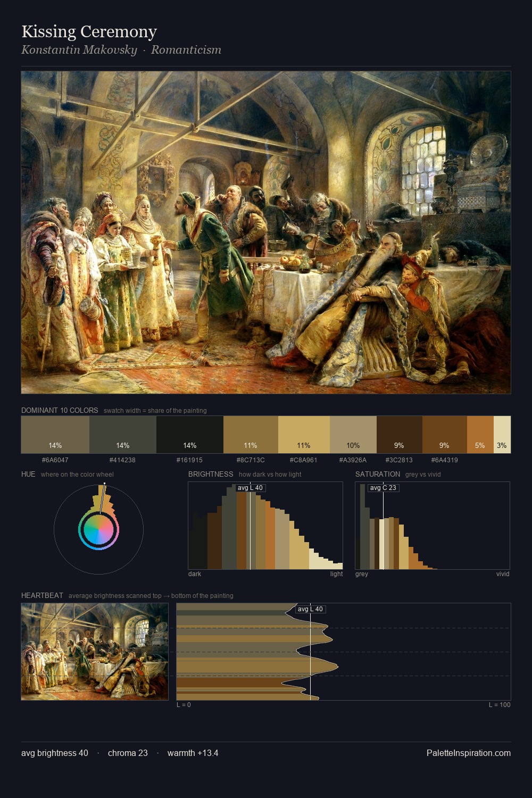Select the #A3926A swatch marked 10%
The height and width of the screenshot is (798, 532).
coord(353,435)
